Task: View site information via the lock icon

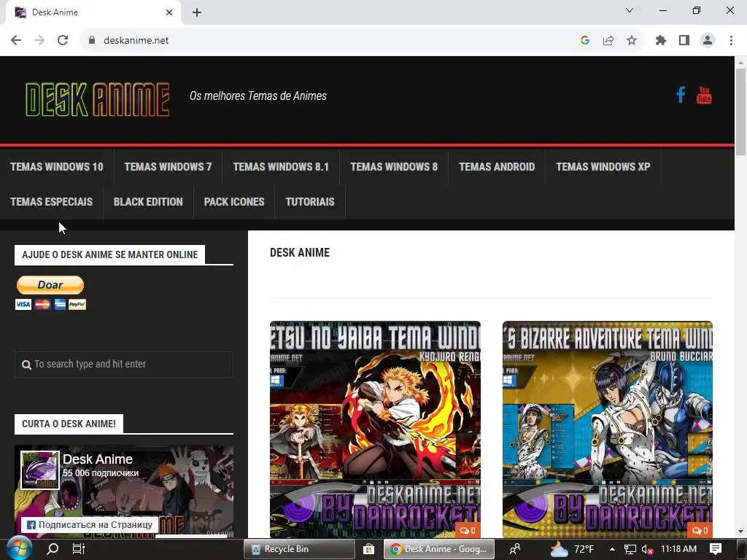Action: [92, 41]
